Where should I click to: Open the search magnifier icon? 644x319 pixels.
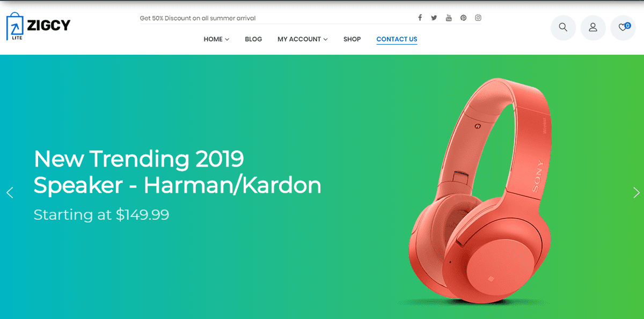563,27
